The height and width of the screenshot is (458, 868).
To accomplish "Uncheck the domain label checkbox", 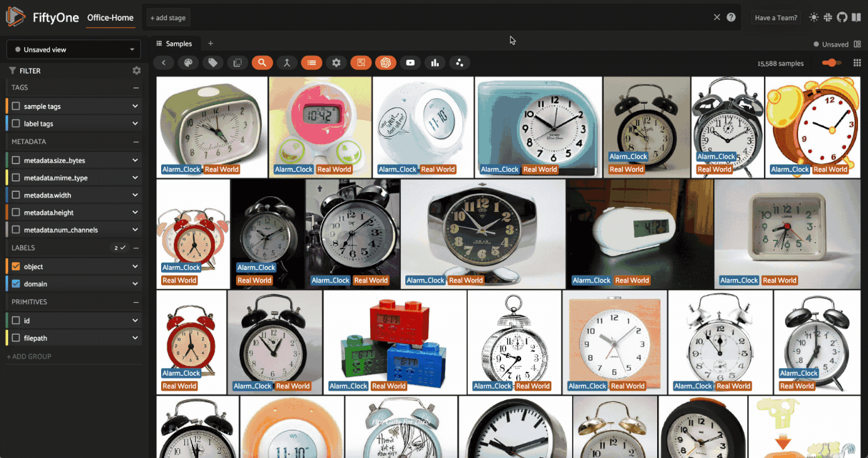I will pyautogui.click(x=16, y=284).
